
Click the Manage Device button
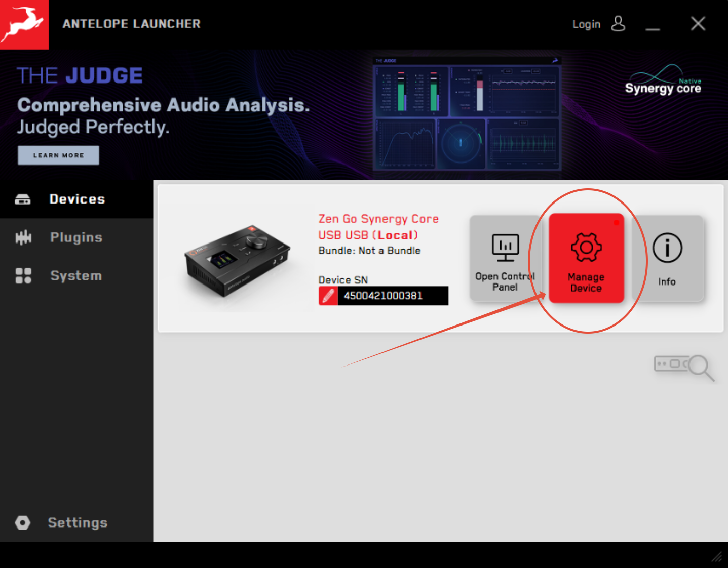click(x=586, y=258)
